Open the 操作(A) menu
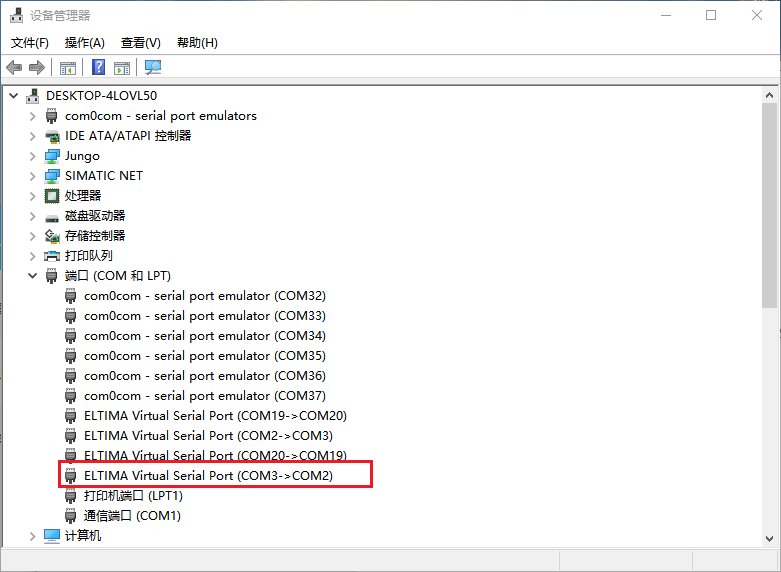 tap(85, 43)
